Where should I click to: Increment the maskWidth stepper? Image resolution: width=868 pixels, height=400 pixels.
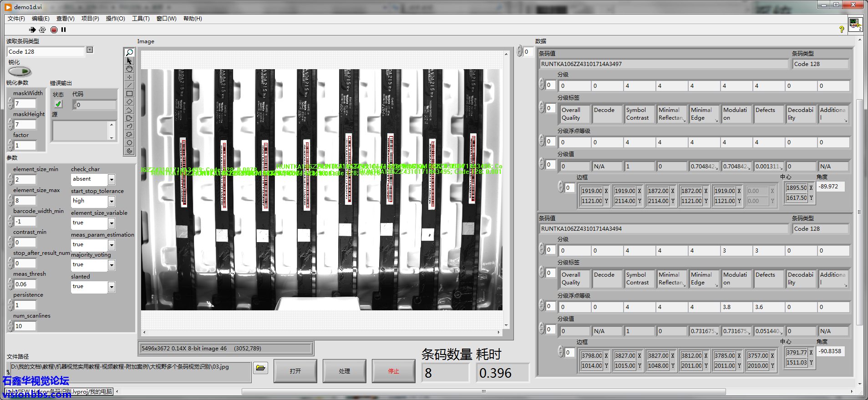[x=10, y=101]
